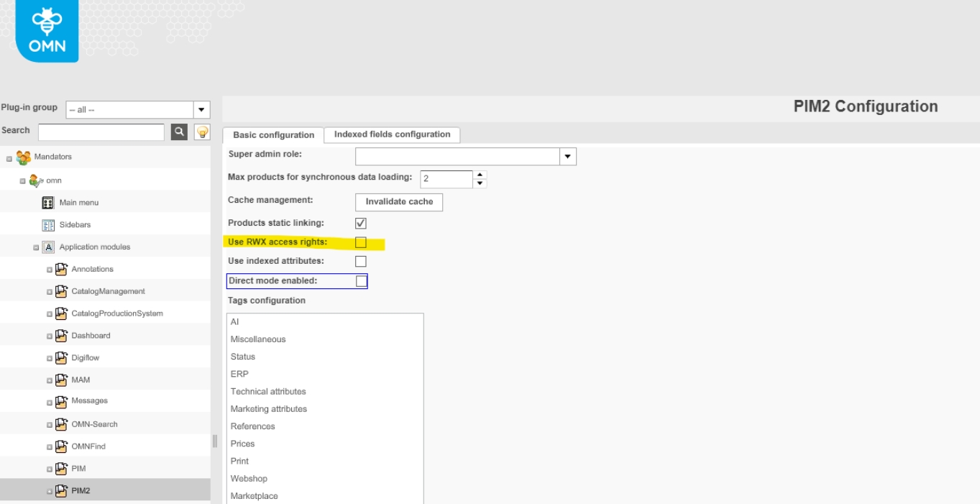Enable Use RWX access rights checkbox

(361, 242)
